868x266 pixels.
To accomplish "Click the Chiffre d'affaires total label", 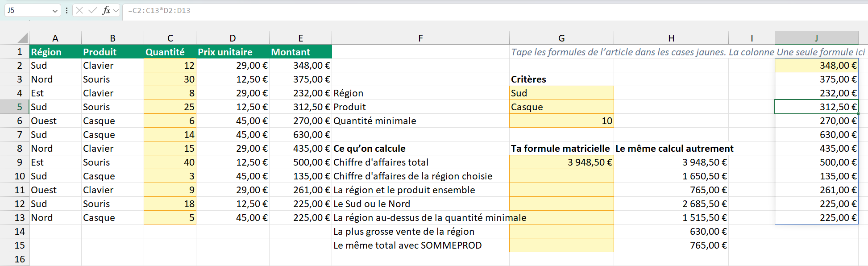I will tap(381, 162).
